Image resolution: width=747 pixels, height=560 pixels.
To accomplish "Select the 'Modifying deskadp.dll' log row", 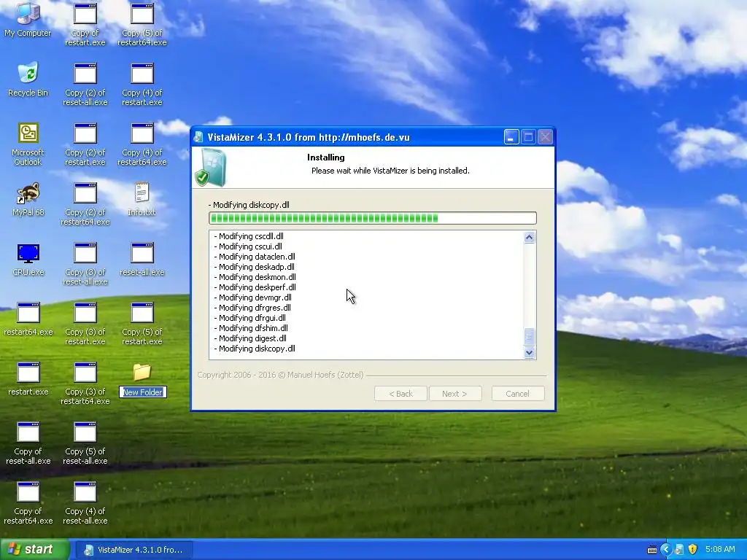I will [254, 267].
